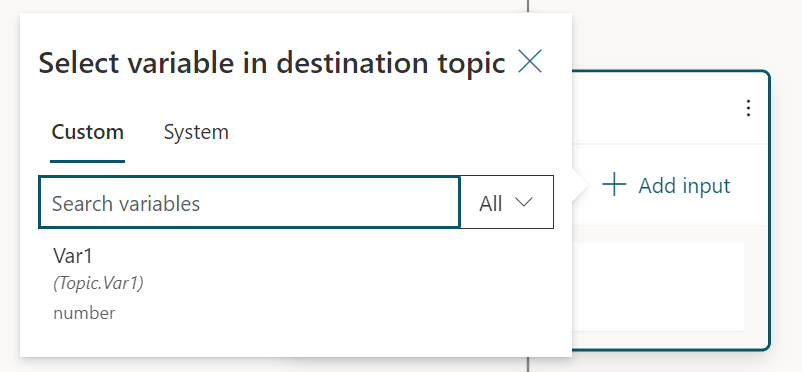The image size is (802, 372).
Task: Open the All variable type filter
Action: 507,203
